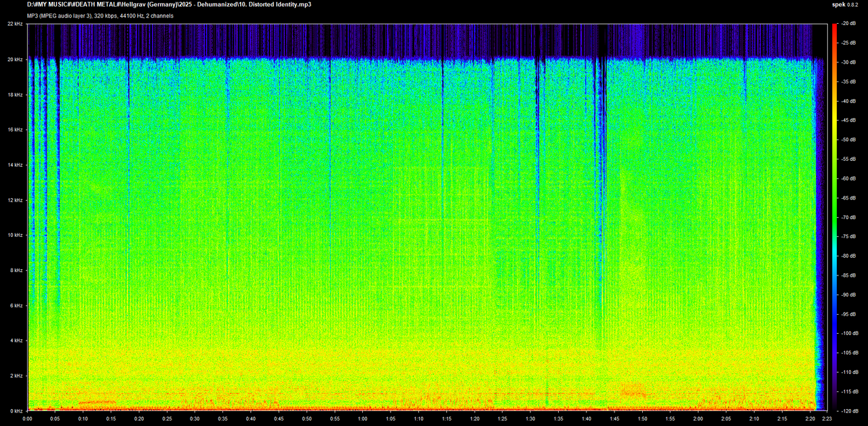Viewport: 868px width, 426px height.
Task: Click the 0:05 time axis label
Action: click(x=56, y=419)
